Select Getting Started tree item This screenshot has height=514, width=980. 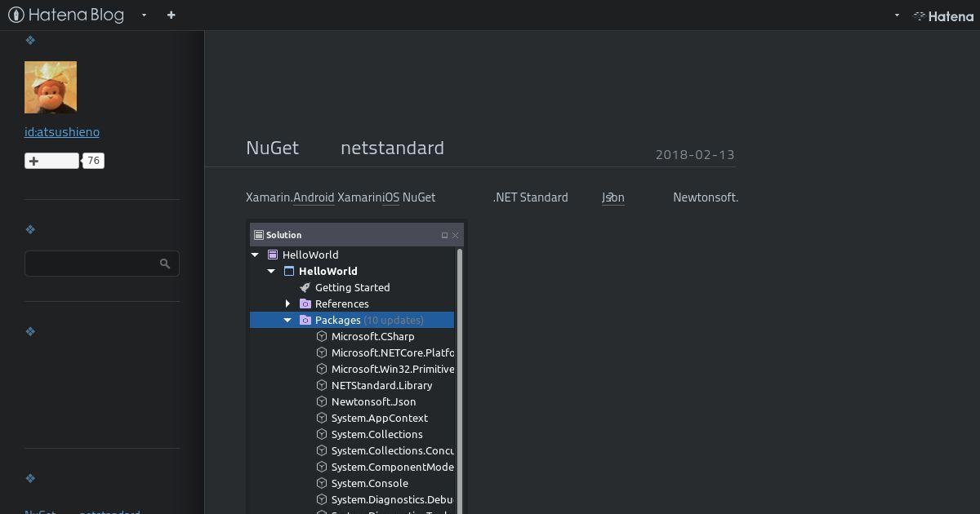coord(353,287)
